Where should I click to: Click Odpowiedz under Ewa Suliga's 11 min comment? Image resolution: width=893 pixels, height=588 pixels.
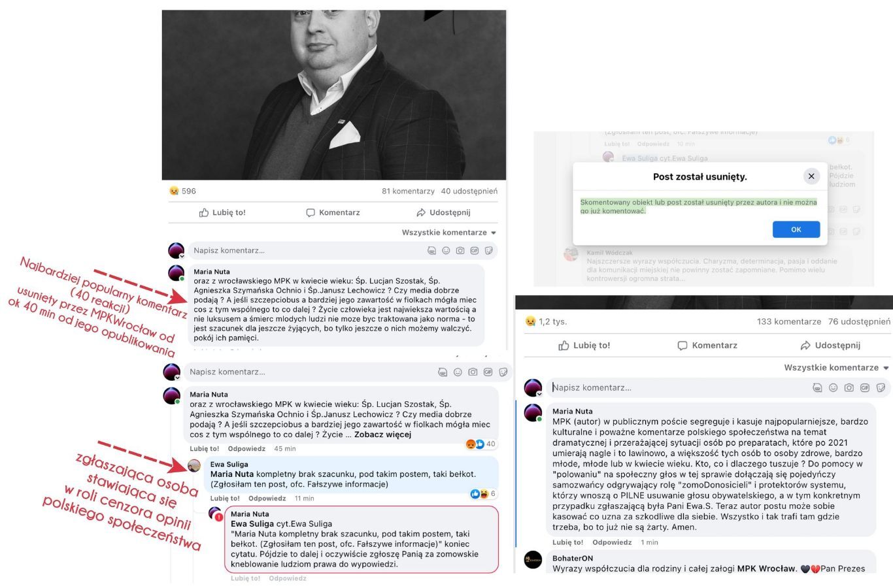(x=267, y=498)
